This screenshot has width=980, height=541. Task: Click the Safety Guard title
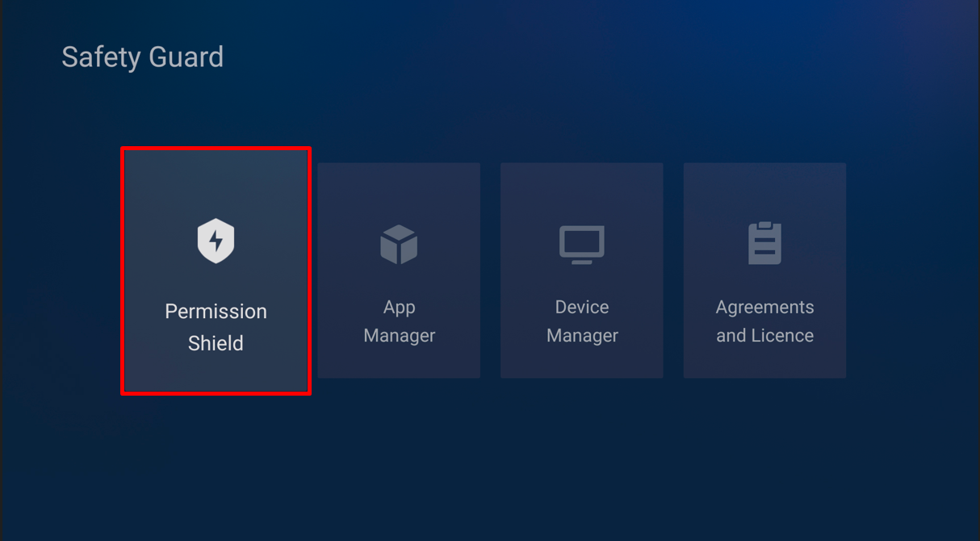pos(142,57)
